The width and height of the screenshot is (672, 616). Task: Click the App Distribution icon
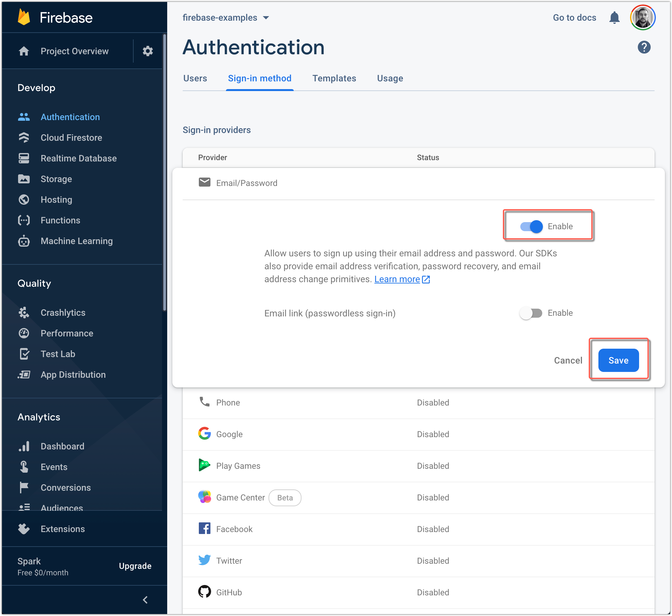[x=24, y=375]
